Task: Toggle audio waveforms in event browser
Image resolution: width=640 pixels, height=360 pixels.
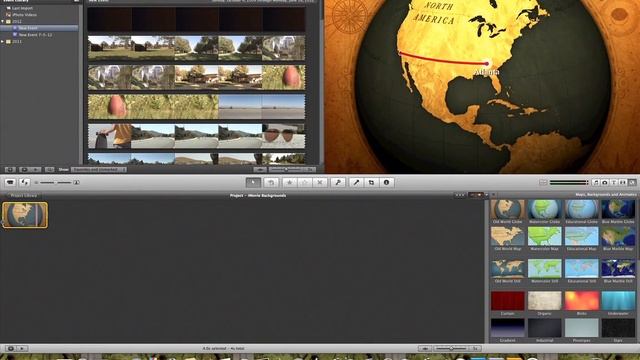Action: click(x=260, y=169)
